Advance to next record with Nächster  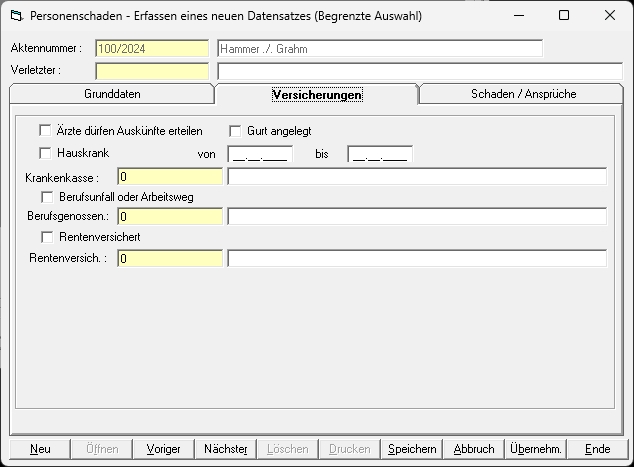[x=226, y=449]
